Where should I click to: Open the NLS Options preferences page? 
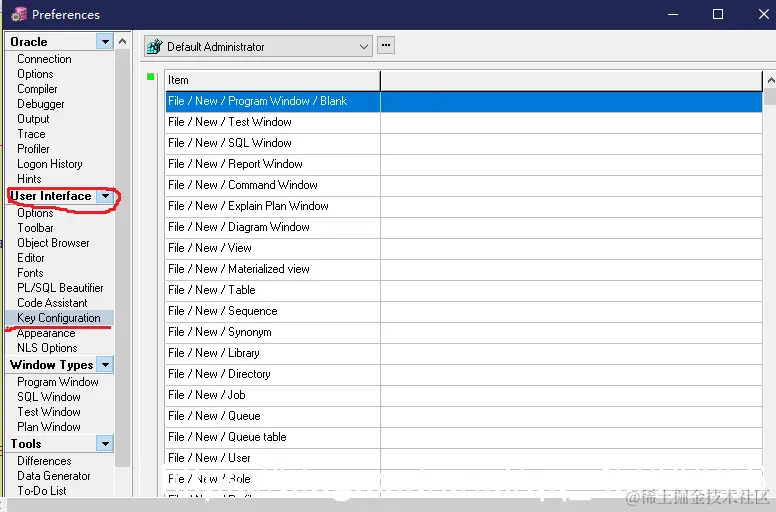point(47,348)
